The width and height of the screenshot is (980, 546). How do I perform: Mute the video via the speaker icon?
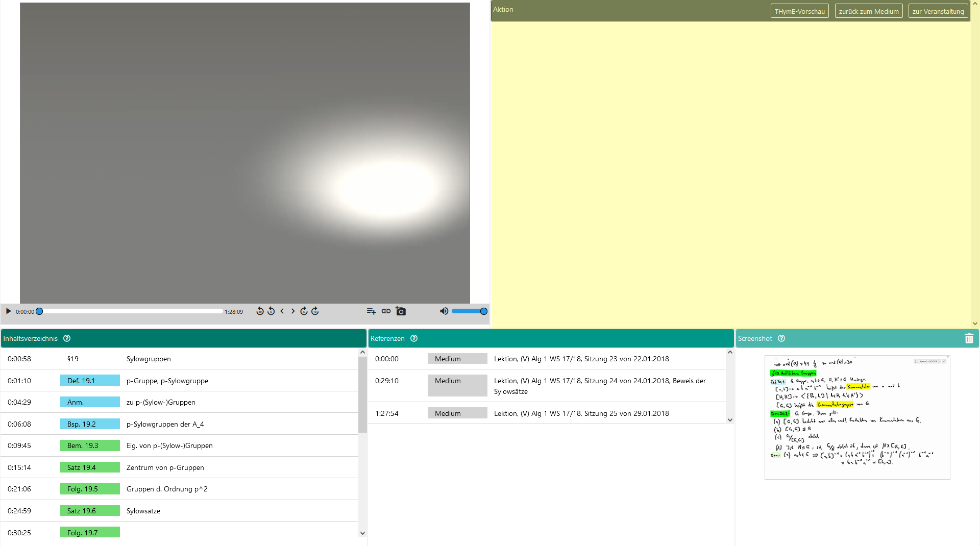[x=444, y=311]
